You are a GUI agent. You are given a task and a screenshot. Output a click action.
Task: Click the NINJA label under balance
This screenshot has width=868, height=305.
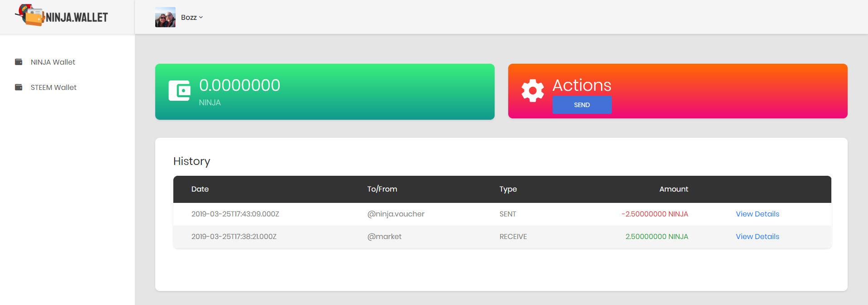(210, 103)
